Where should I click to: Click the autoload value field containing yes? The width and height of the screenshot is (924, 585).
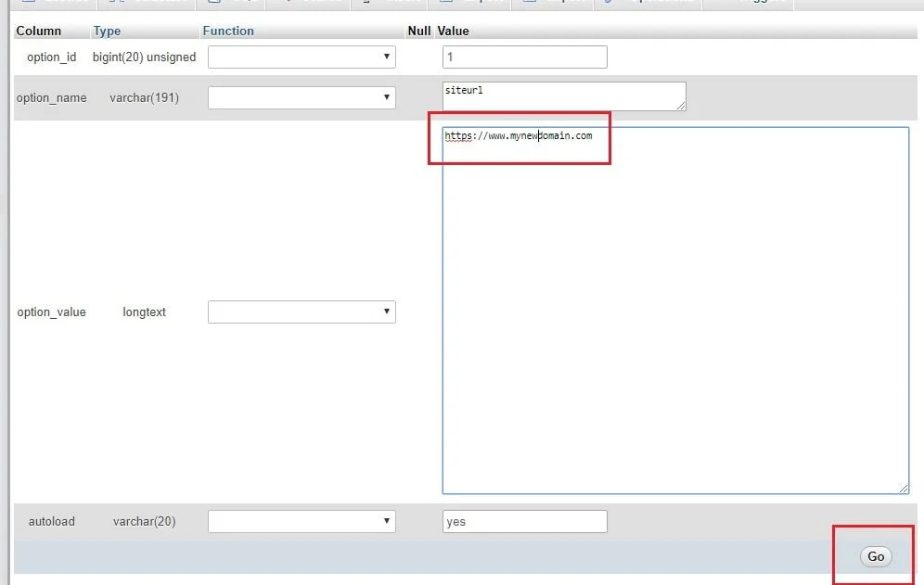pyautogui.click(x=524, y=521)
